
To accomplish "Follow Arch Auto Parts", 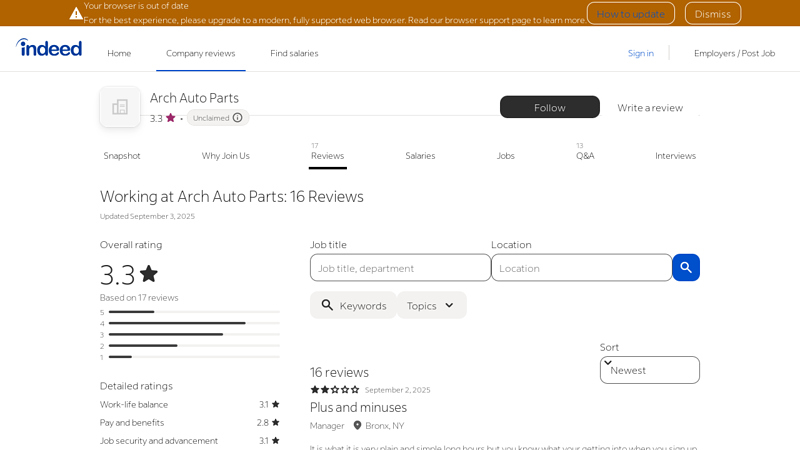I will coord(549,107).
